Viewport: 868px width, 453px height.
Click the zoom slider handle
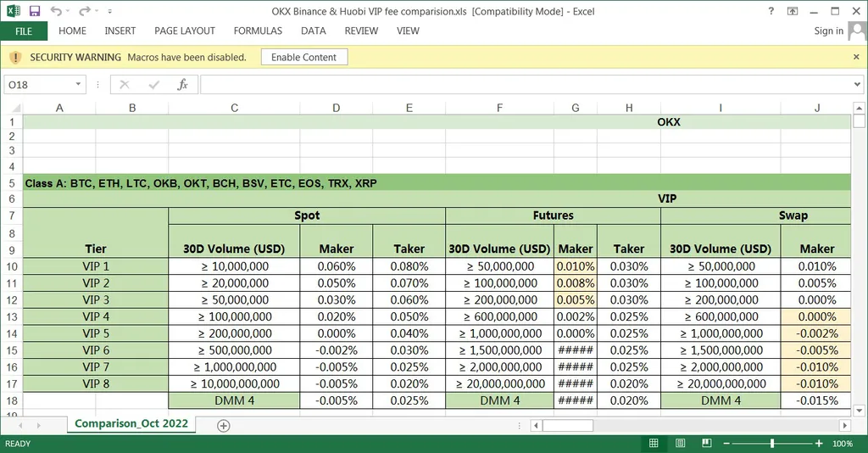coord(772,444)
